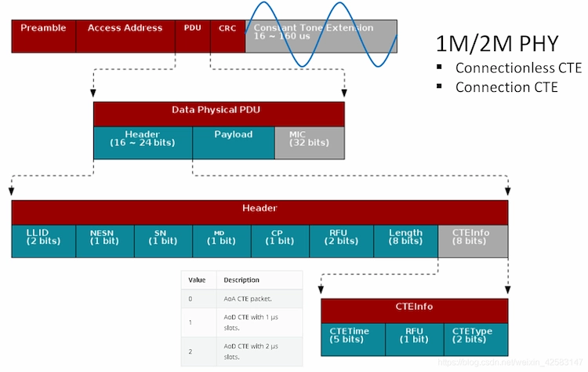Click the Constant Tone Extension 16 ~ 160 us block

click(x=321, y=36)
